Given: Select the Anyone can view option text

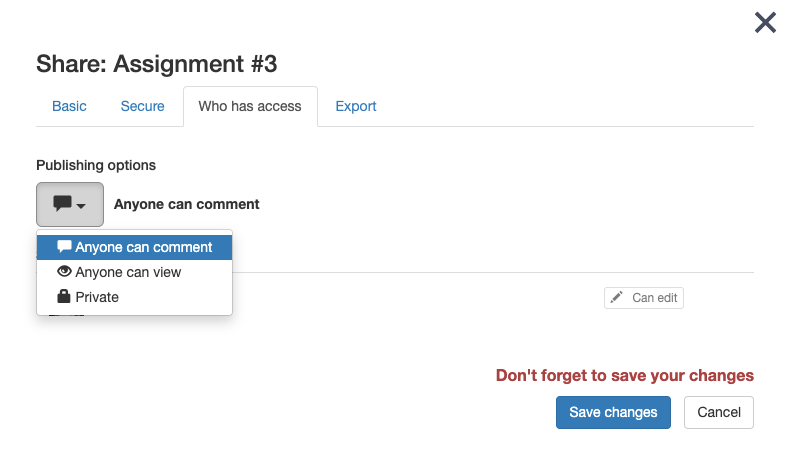Looking at the screenshot, I should [x=128, y=272].
